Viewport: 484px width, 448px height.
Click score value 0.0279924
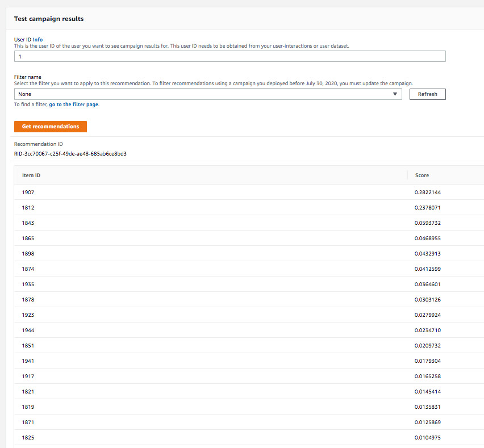pos(428,315)
